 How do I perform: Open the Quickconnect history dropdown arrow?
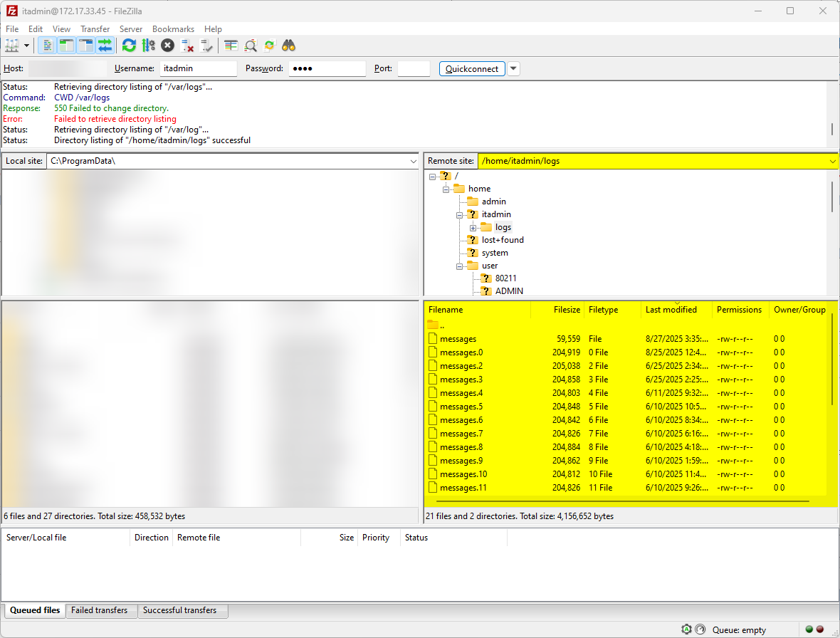tap(513, 69)
